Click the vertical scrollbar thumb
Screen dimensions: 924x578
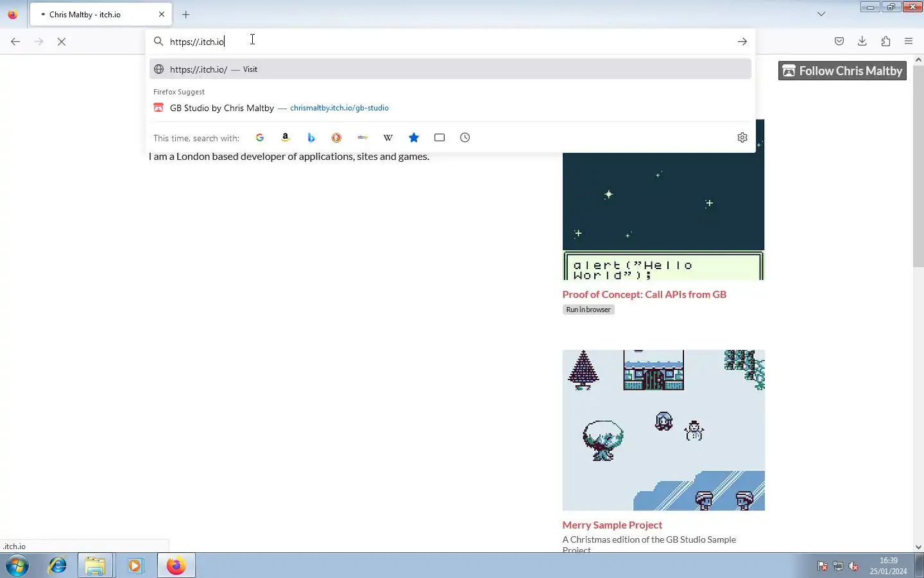coord(918,166)
